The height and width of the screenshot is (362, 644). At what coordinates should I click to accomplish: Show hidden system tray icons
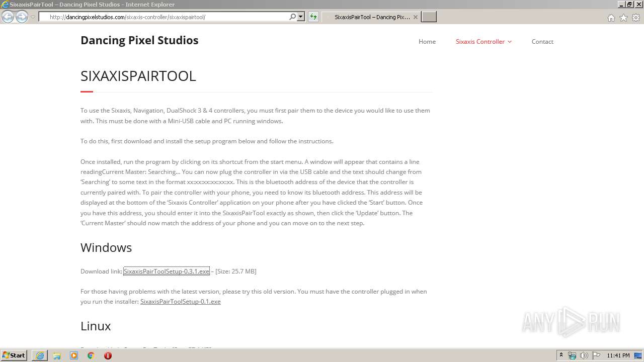point(561,355)
